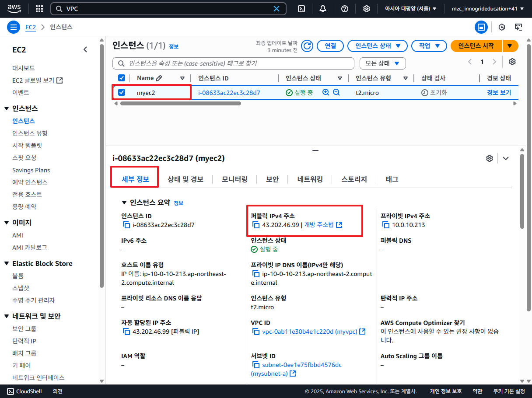Toggle the hamburger navigation menu
This screenshot has width=532, height=398.
[x=14, y=27]
